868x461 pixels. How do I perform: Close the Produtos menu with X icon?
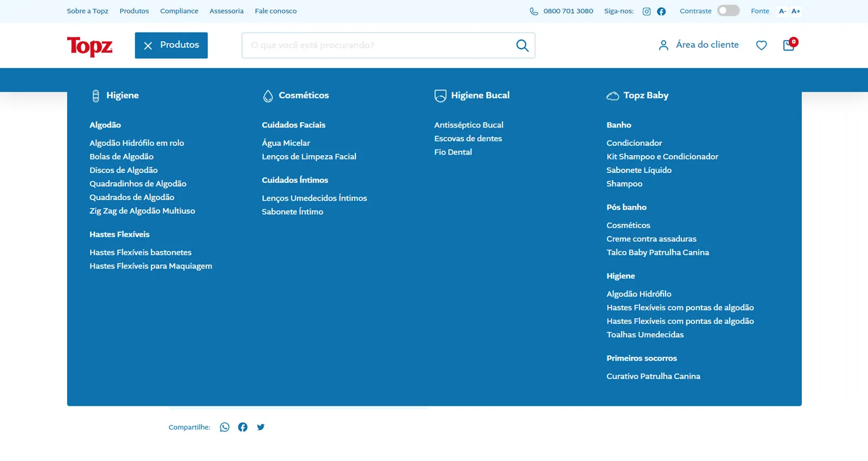148,46
